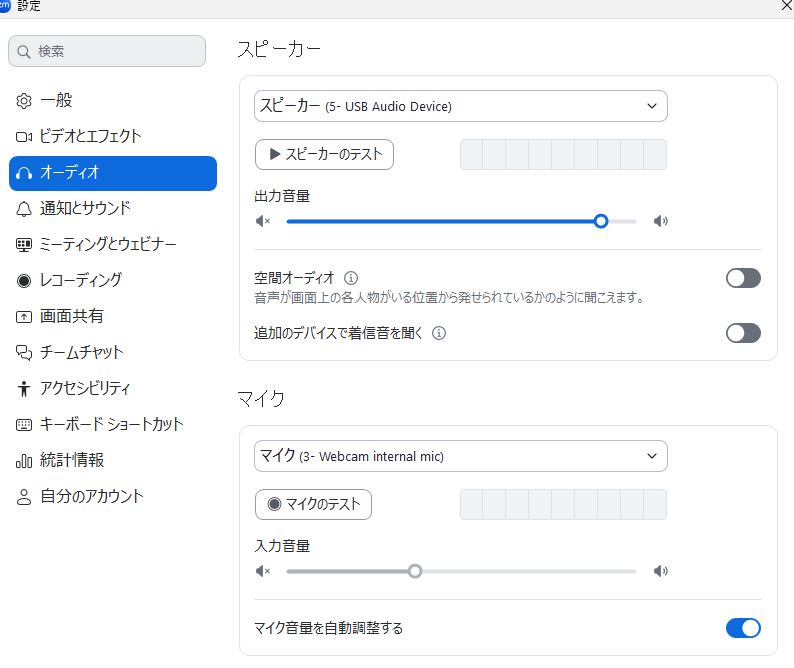Image resolution: width=794 pixels, height=668 pixels.
Task: Turn on 追加のデバイスで着信音を聞く switch
Action: (x=743, y=333)
